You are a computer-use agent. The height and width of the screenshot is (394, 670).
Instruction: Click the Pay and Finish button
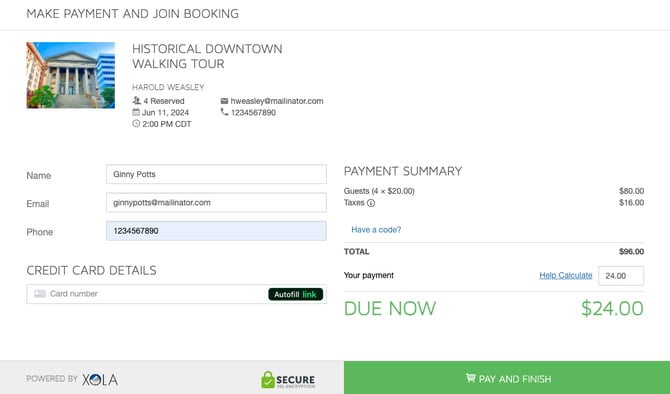507,378
